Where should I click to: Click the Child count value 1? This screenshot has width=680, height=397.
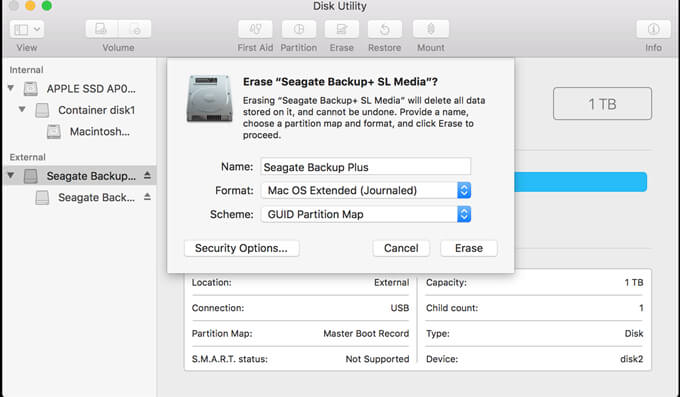pos(641,308)
